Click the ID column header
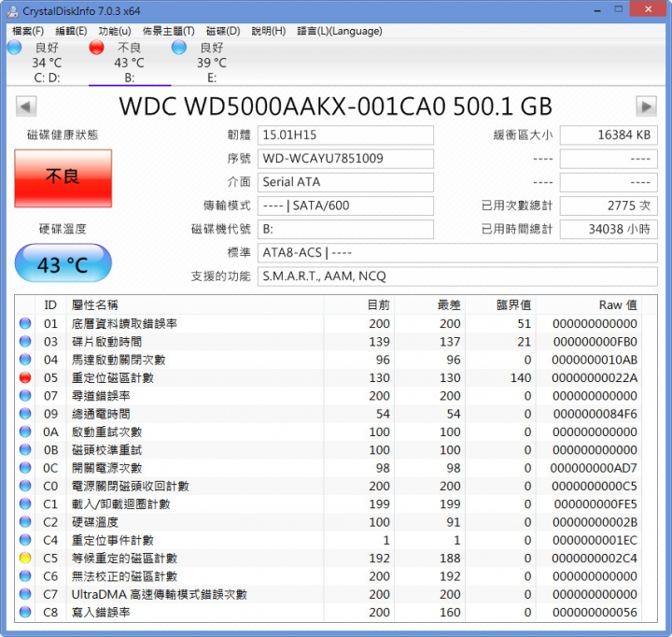 coord(50,305)
